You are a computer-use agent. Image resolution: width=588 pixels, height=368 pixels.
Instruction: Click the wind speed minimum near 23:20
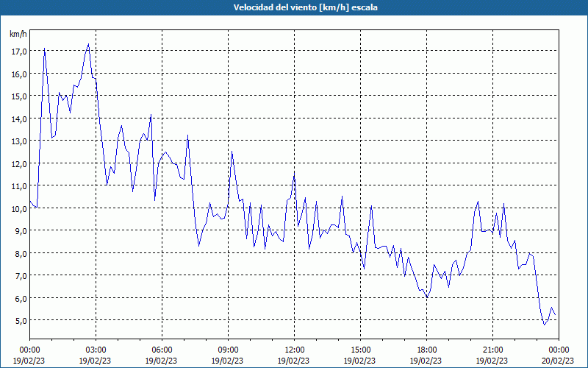pos(544,325)
